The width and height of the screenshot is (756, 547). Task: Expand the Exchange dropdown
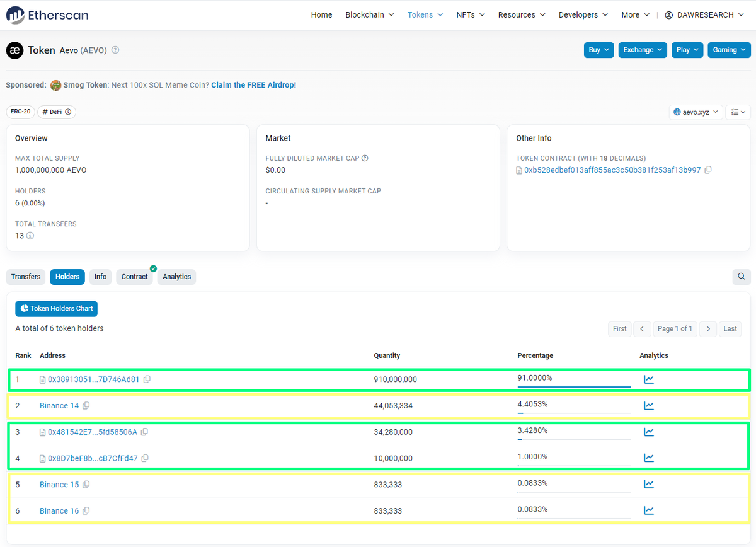pyautogui.click(x=643, y=50)
